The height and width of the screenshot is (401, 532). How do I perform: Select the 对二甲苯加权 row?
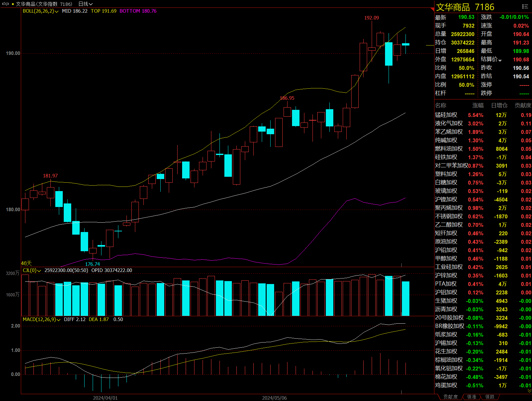pyautogui.click(x=483, y=166)
